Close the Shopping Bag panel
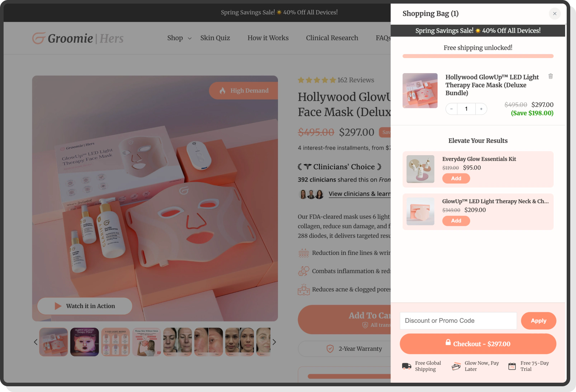576x392 pixels. coord(554,13)
